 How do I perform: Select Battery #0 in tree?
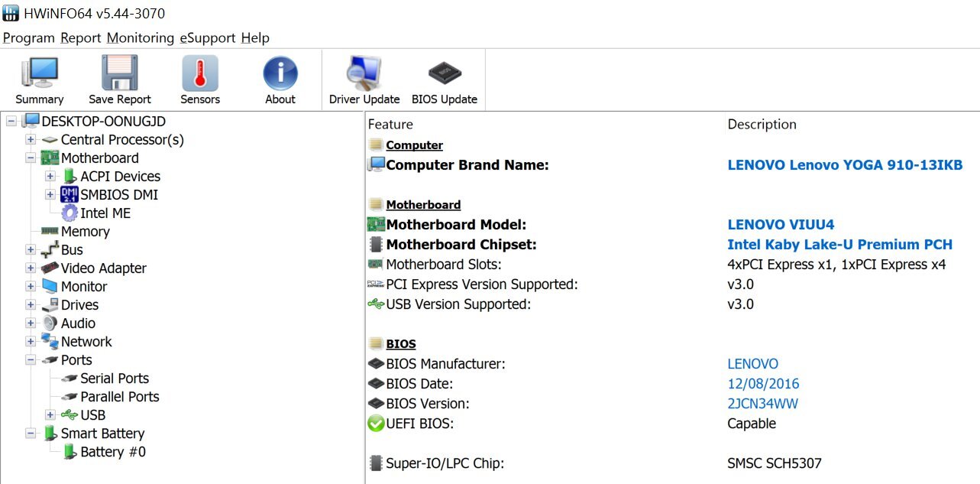coord(112,452)
